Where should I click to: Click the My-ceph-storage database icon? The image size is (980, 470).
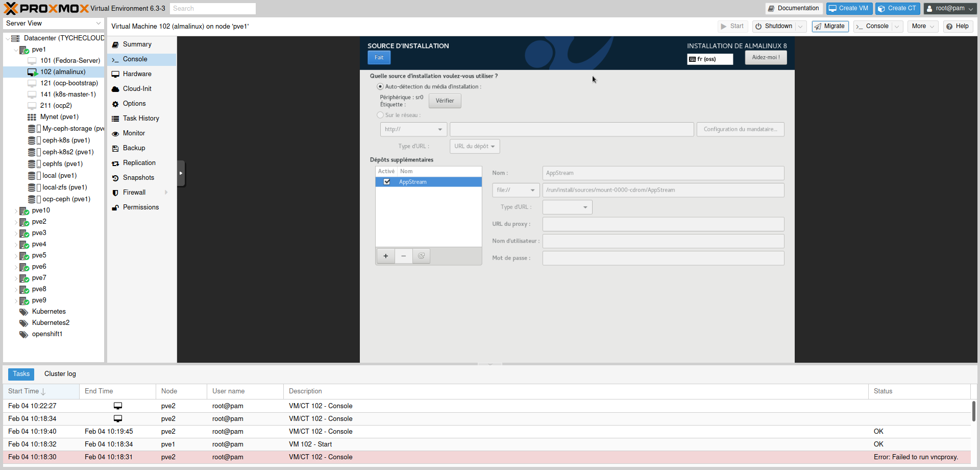[x=32, y=129]
